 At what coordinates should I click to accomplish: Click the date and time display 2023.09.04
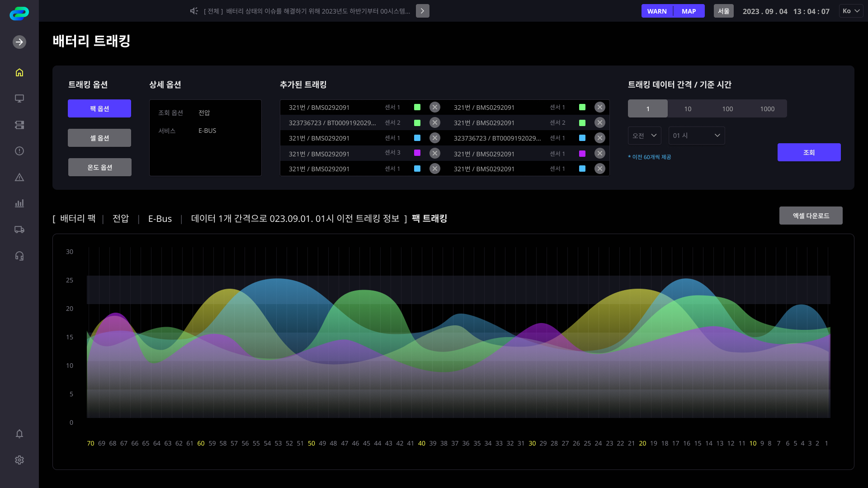point(786,11)
